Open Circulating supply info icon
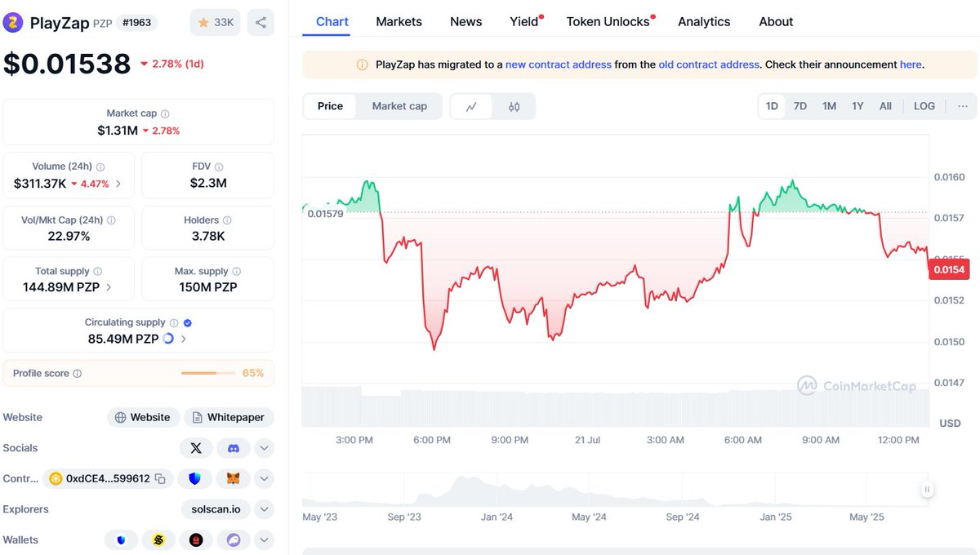This screenshot has height=555, width=980. (174, 323)
